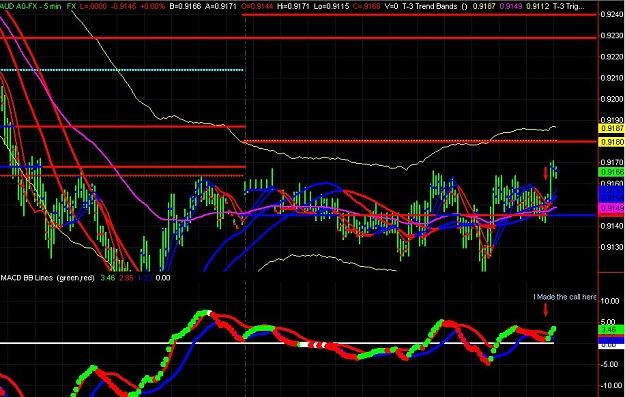Image resolution: width=625 pixels, height=397 pixels.
Task: Click the 'Lo=0.9115' low value
Action: click(x=331, y=6)
